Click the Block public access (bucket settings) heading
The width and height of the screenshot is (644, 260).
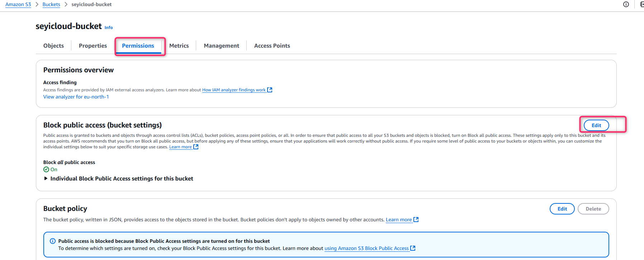click(x=103, y=125)
